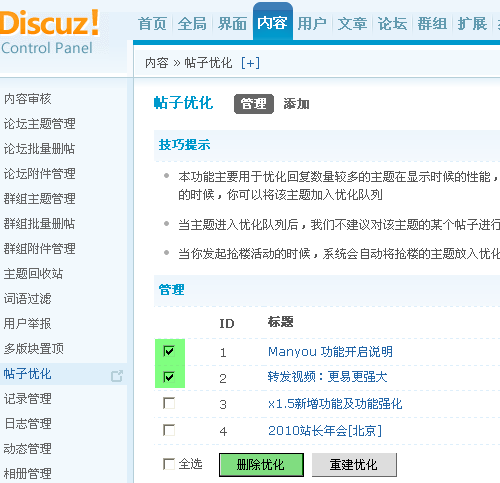Open 内容审核 in the sidebar
Image resolution: width=500 pixels, height=483 pixels.
(27, 99)
